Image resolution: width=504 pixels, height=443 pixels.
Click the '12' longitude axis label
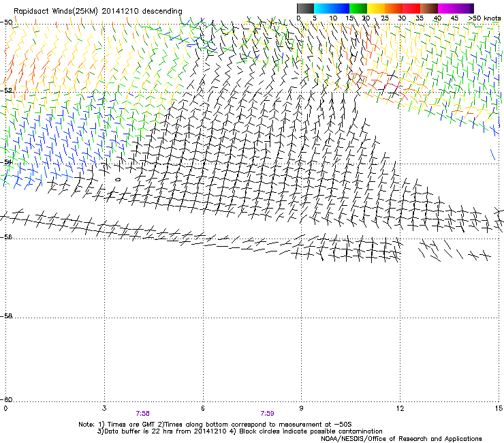coord(400,408)
